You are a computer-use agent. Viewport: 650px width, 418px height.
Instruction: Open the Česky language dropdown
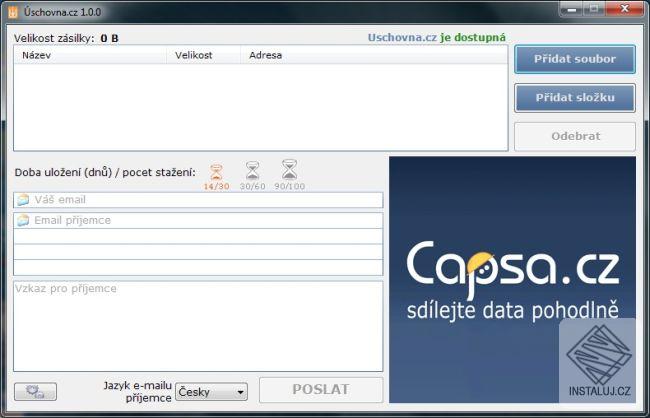click(211, 392)
